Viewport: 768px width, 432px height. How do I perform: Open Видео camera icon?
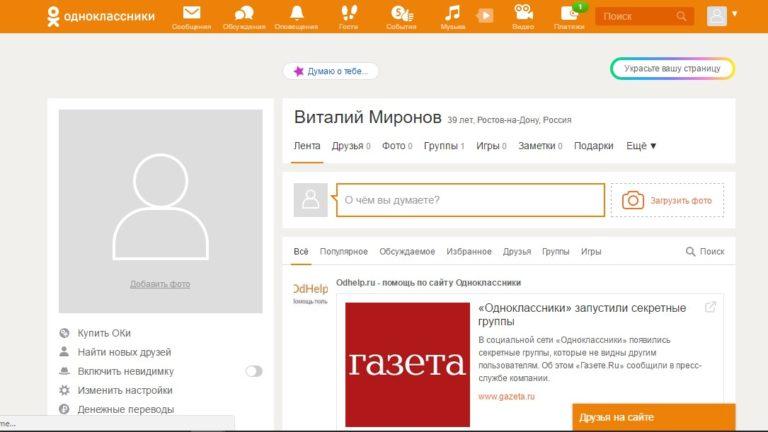coord(523,15)
